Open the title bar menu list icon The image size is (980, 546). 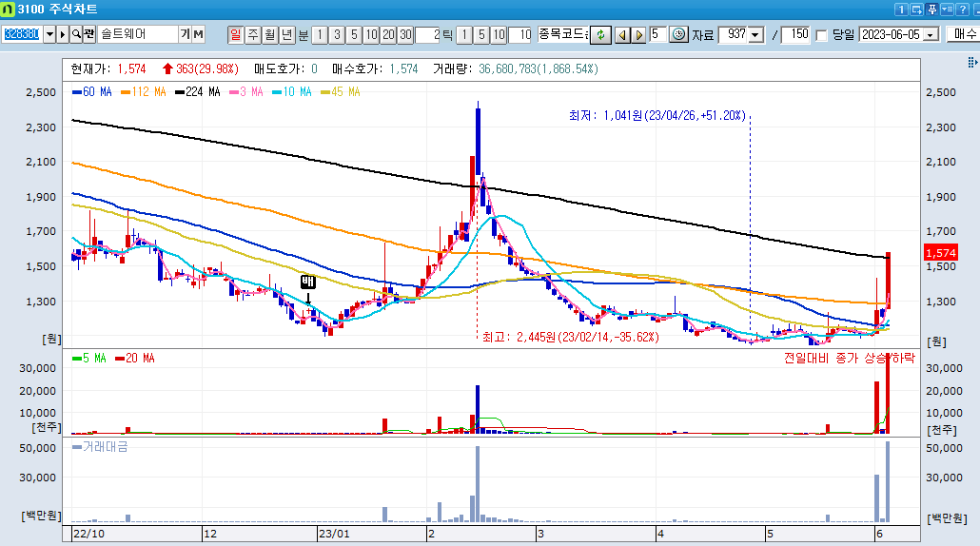[947, 10]
